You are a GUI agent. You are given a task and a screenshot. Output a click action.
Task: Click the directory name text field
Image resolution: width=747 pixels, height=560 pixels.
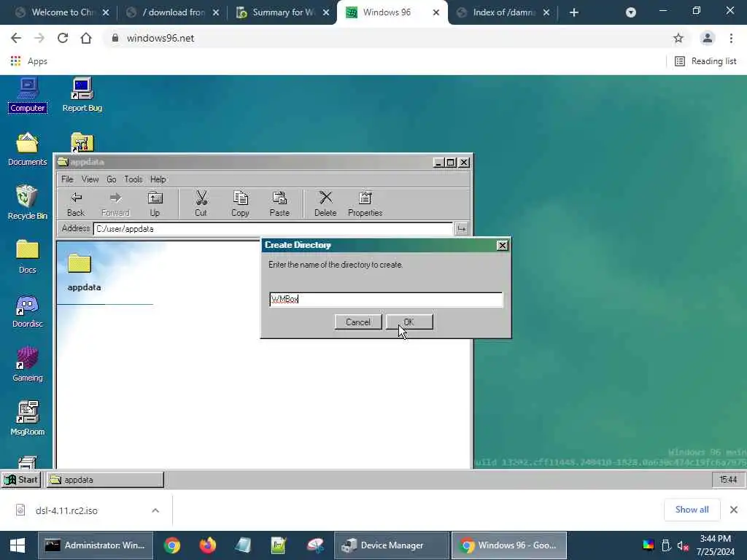386,300
